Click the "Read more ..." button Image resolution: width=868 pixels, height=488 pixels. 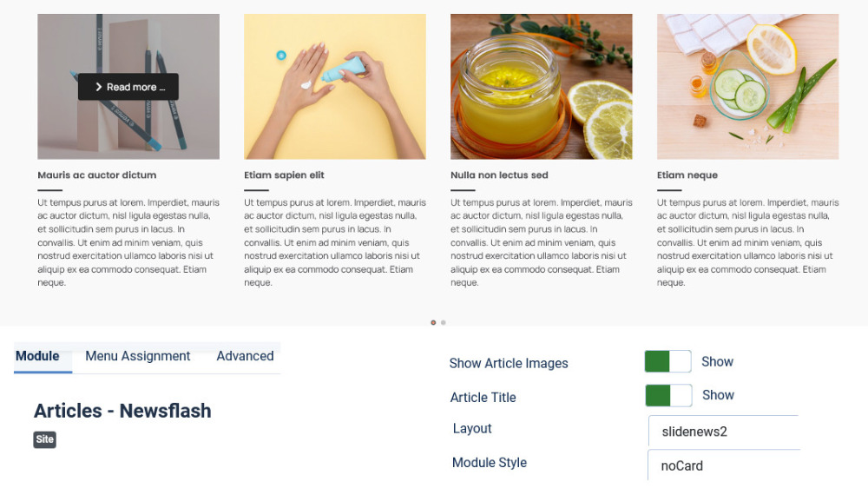(128, 87)
